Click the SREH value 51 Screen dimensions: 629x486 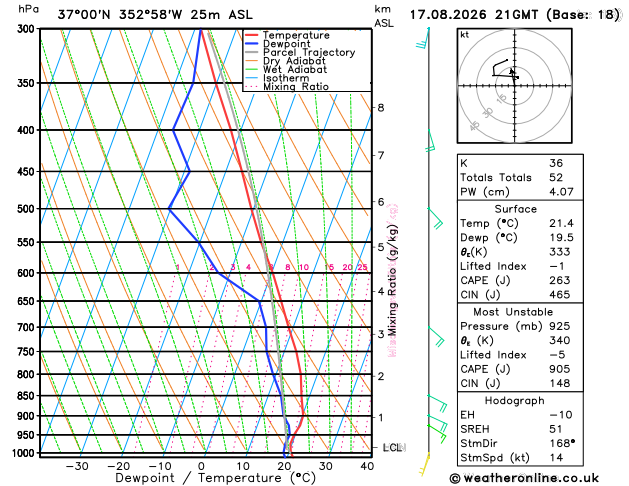pos(555,429)
